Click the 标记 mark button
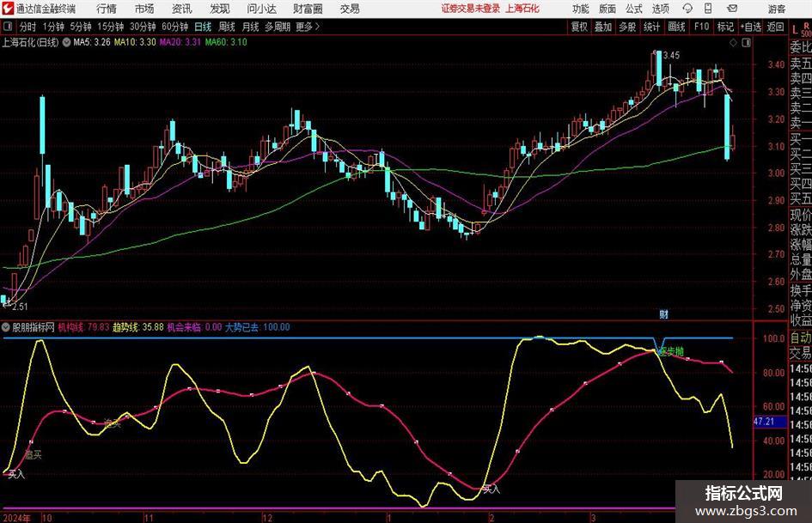Image resolution: width=812 pixels, height=523 pixels. click(x=725, y=27)
